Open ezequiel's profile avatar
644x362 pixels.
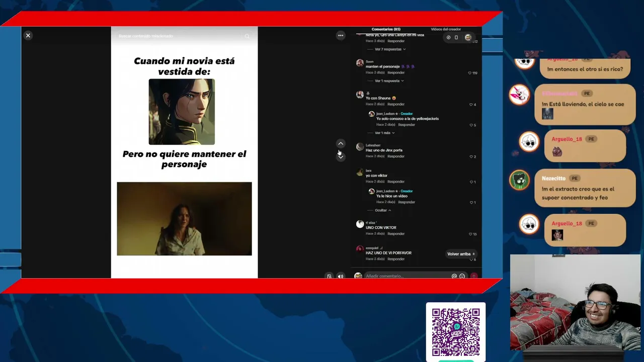point(360,249)
